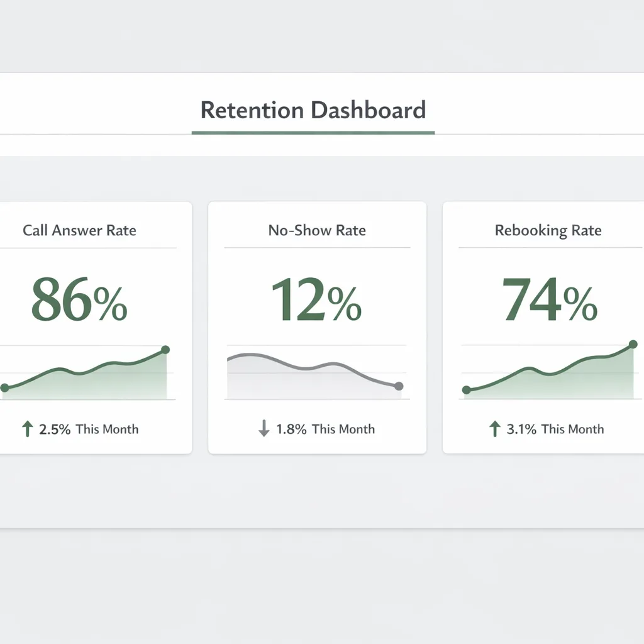Viewport: 644px width, 644px height.
Task: Click the Rebooking Rate card title
Action: coord(548,231)
